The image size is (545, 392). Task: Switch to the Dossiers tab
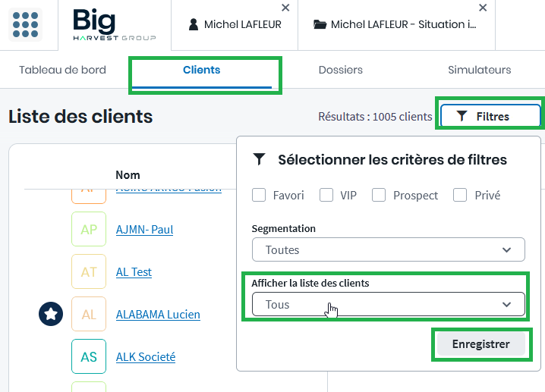[x=340, y=70]
